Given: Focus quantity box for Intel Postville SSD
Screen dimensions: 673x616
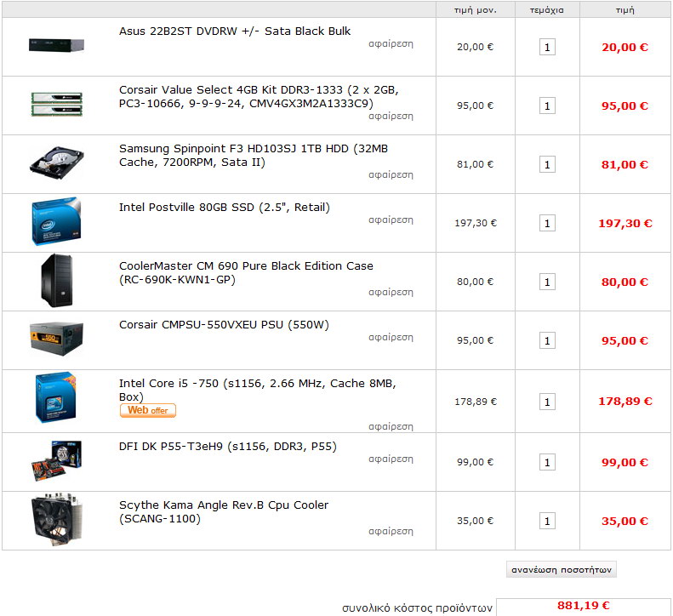Looking at the screenshot, I should [547, 223].
